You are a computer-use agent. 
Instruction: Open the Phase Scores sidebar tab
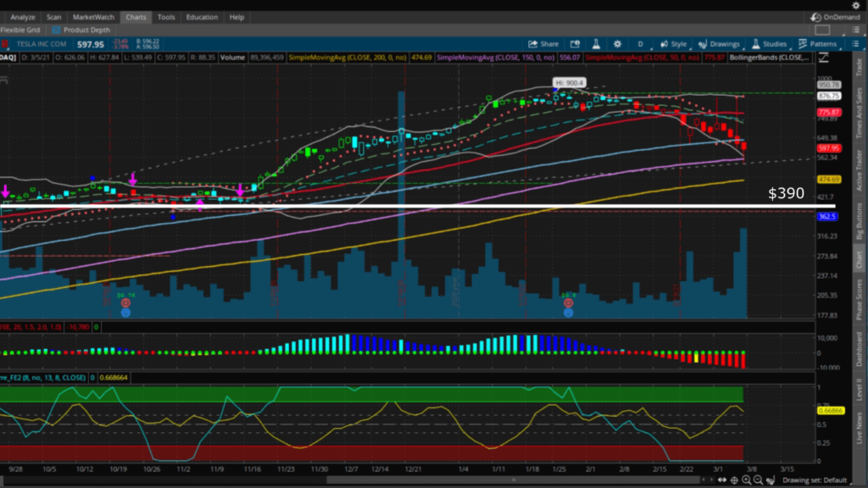click(x=860, y=300)
